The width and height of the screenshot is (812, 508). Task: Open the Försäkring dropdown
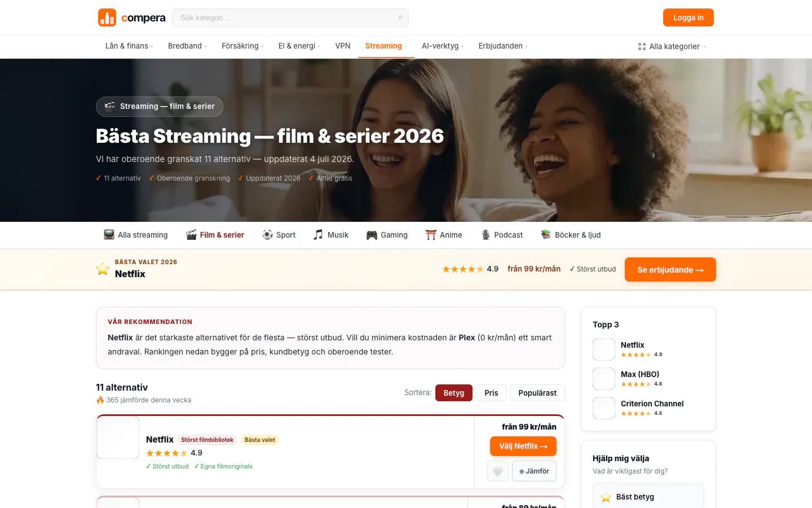point(242,46)
